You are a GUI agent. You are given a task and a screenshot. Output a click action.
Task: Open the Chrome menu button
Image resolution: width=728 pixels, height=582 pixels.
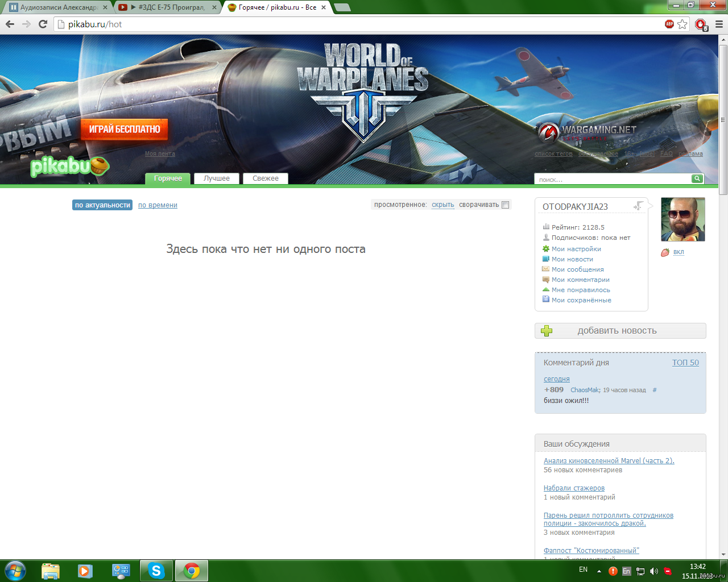pyautogui.click(x=719, y=24)
